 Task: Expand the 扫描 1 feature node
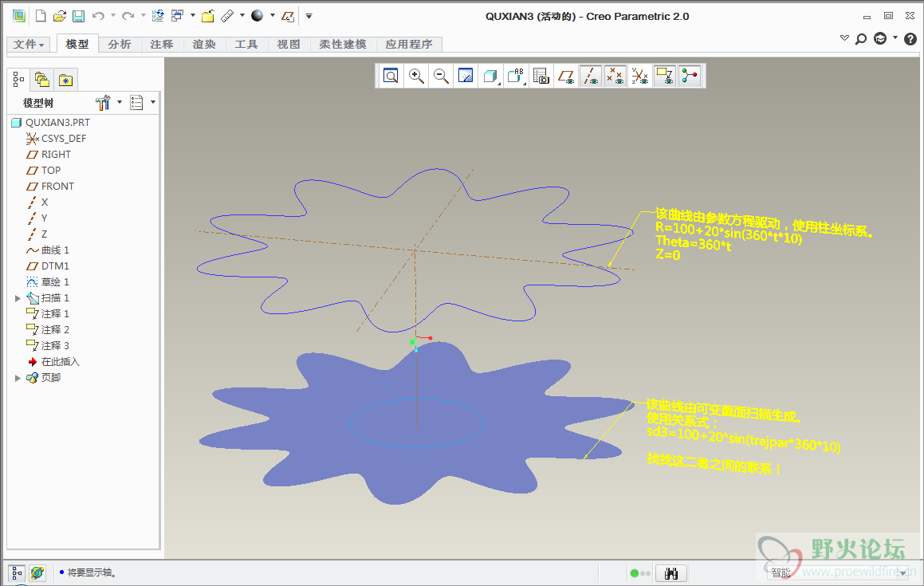click(18, 298)
